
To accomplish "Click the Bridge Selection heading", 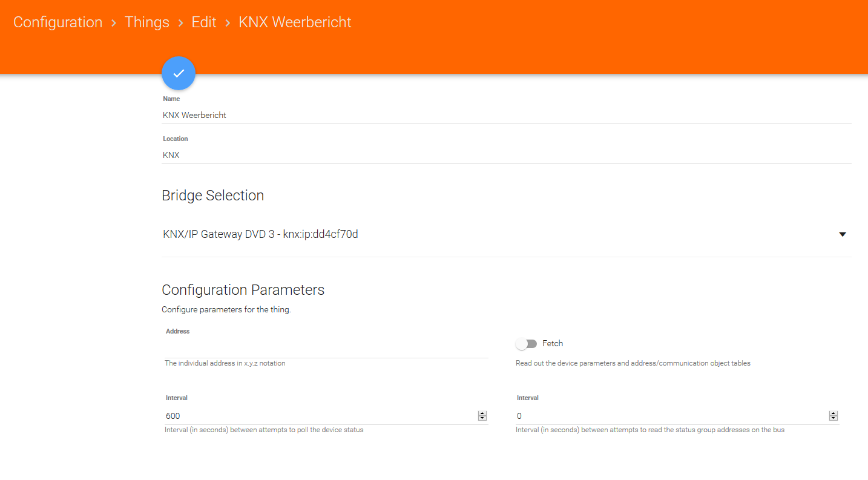I will 213,196.
